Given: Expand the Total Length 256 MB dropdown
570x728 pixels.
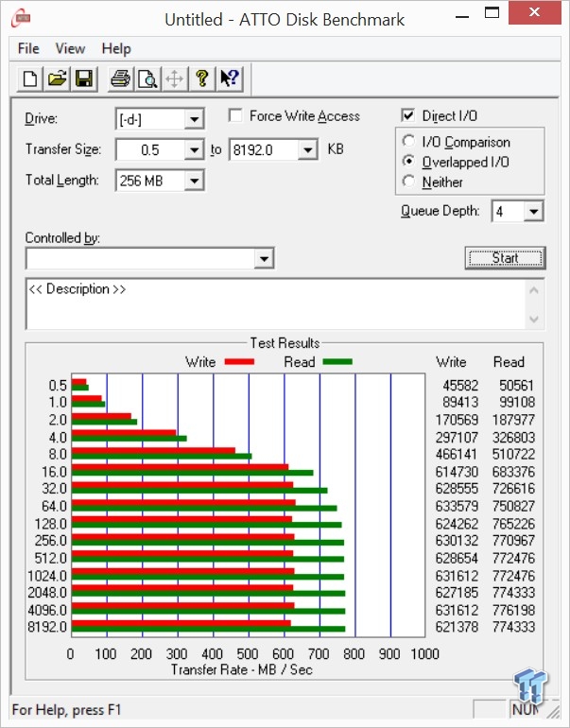Looking at the screenshot, I should [194, 181].
